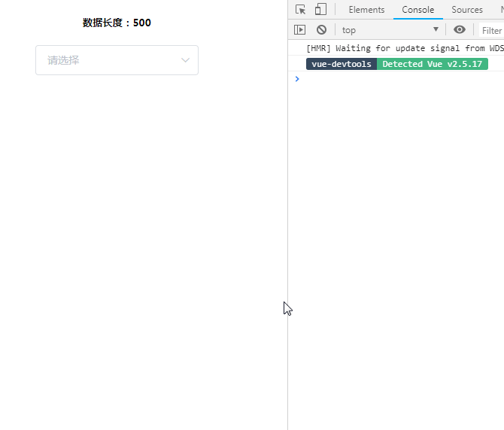Create a live expression with eye icon

(460, 29)
